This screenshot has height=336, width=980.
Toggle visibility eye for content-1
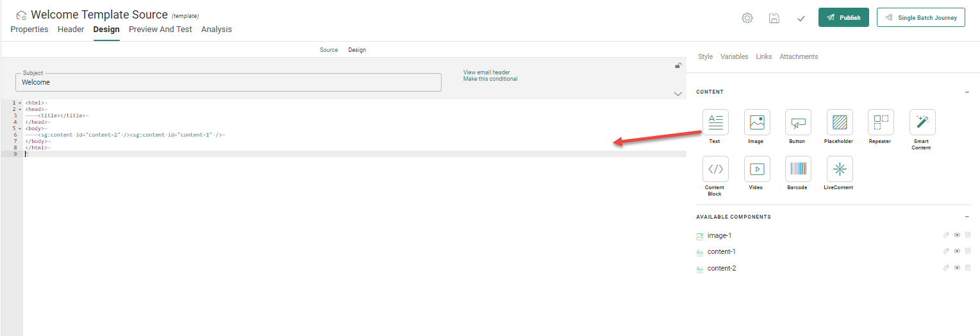pyautogui.click(x=956, y=251)
